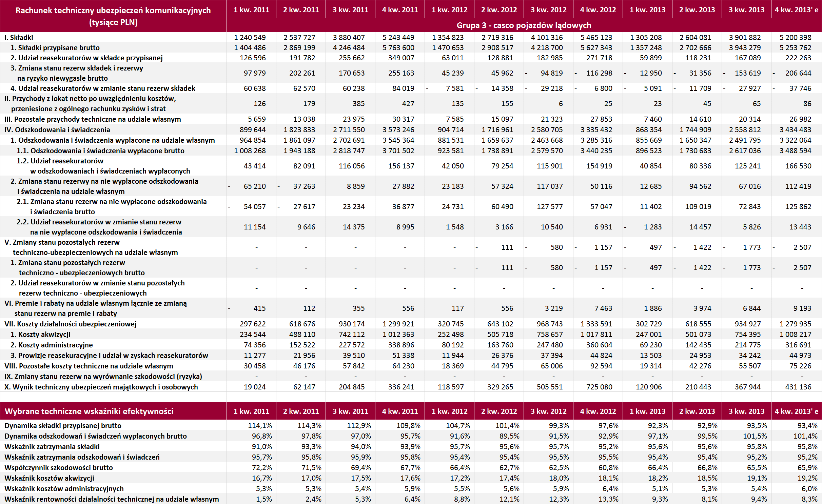Select row label 'IV. Odszkodowania i świadczenia'
Viewport: 822px width, 504px height.
tap(57, 129)
